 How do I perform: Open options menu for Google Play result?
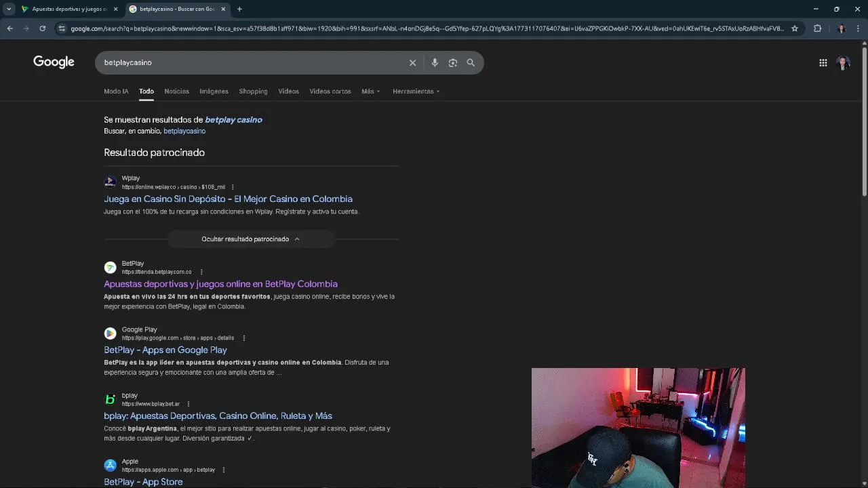pyautogui.click(x=243, y=338)
